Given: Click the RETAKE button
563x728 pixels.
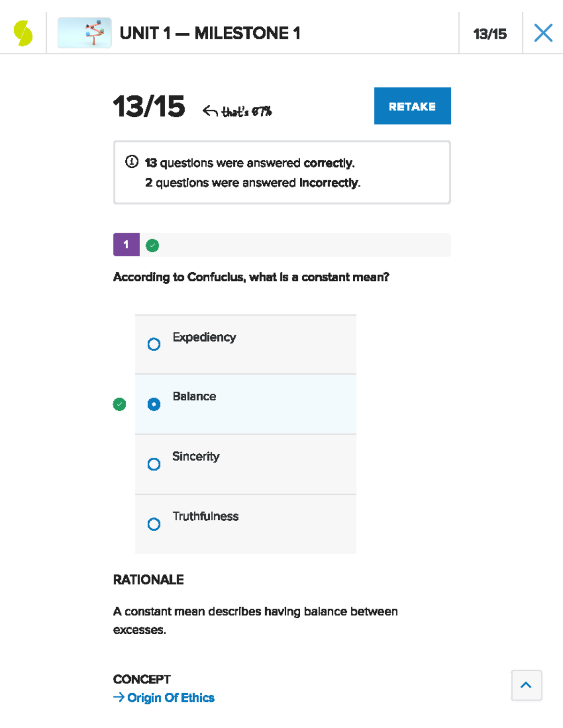Looking at the screenshot, I should coord(412,106).
